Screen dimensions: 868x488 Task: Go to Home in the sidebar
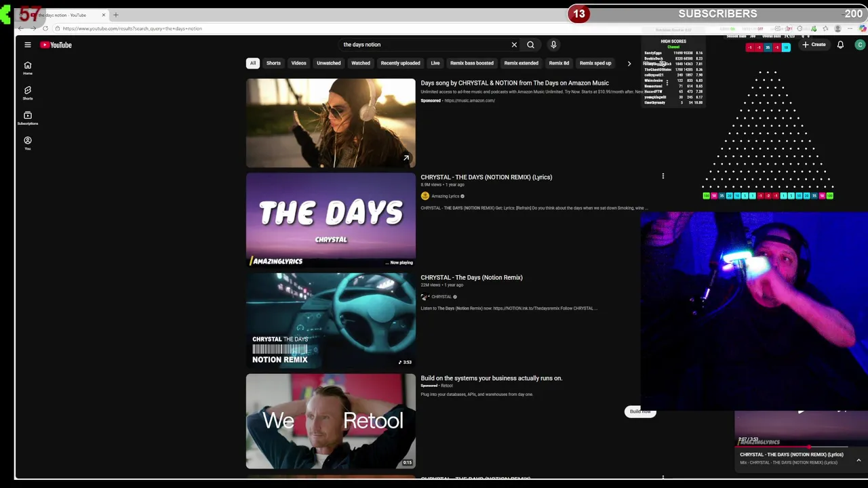[28, 68]
